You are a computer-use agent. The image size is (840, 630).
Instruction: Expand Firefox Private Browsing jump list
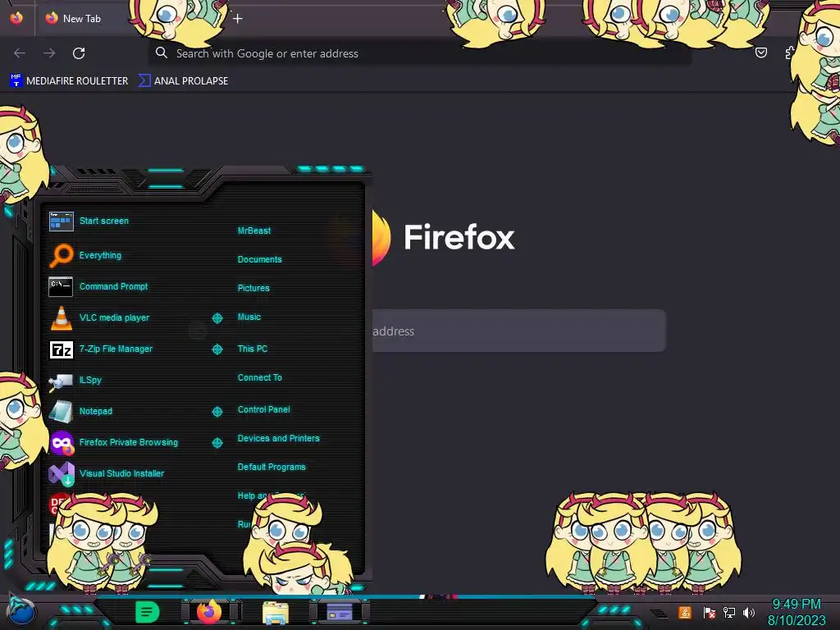217,442
